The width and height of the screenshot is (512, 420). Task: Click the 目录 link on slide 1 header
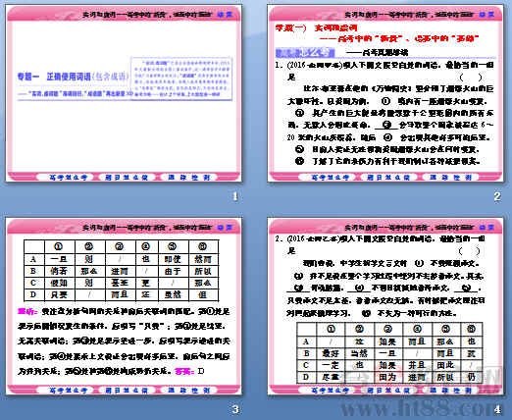225,15
